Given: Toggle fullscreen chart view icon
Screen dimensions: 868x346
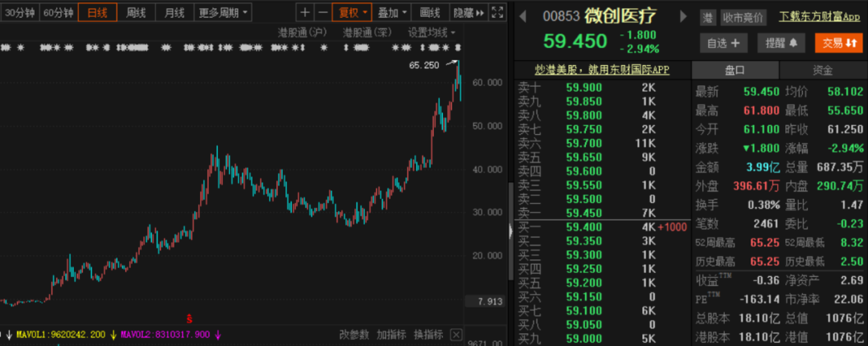Looking at the screenshot, I should 497,12.
